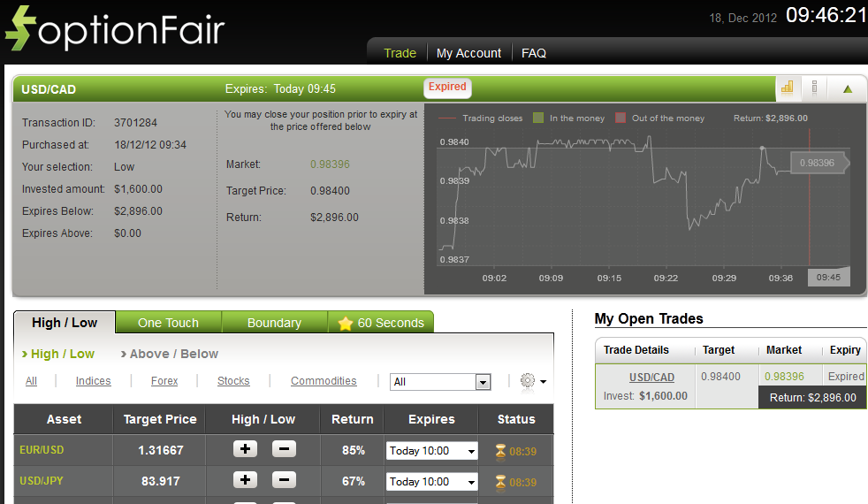
Task: Switch to the 60 Seconds tab
Action: [x=381, y=323]
